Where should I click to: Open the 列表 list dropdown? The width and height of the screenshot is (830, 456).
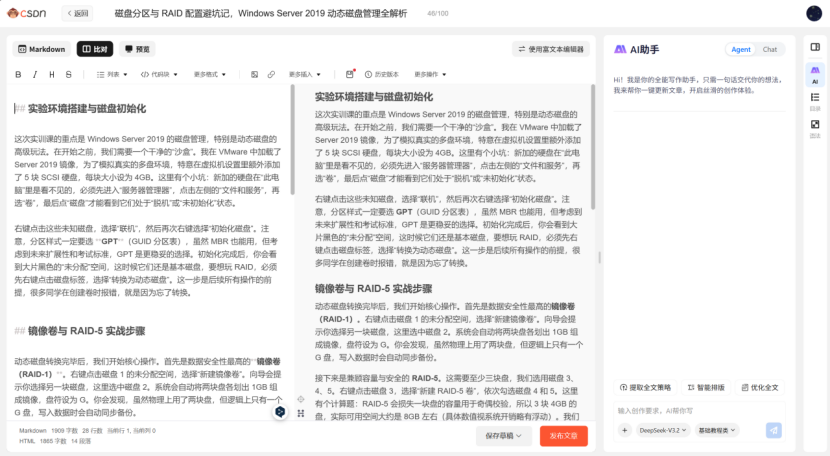(112, 75)
